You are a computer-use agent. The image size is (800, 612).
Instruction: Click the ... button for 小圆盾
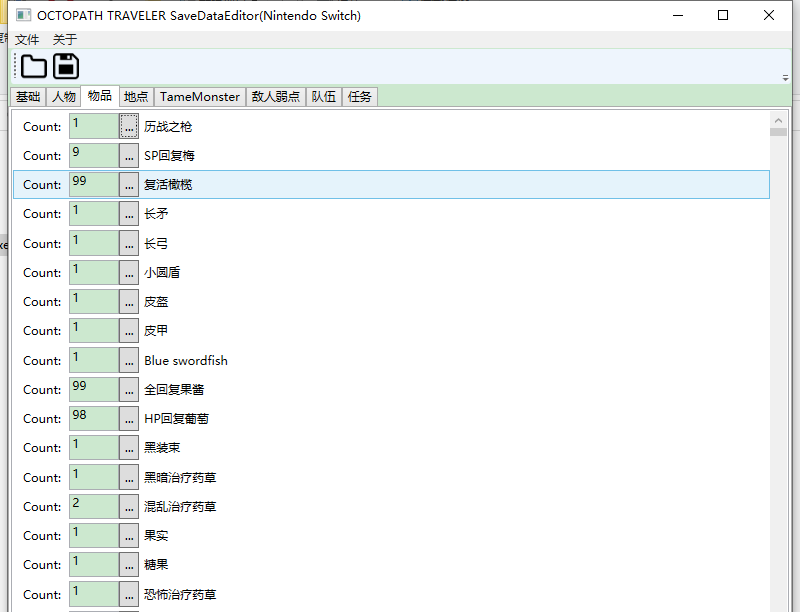pos(129,272)
